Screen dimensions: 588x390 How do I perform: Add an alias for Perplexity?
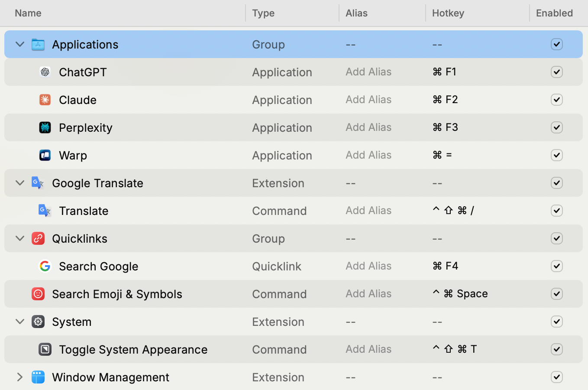[368, 127]
